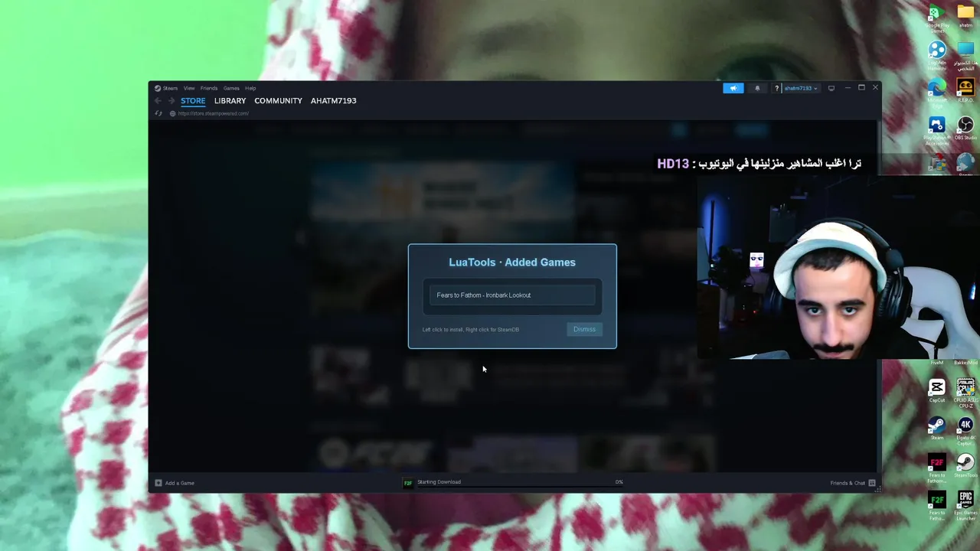The width and height of the screenshot is (980, 551).
Task: Open the Games menu
Action: 231,88
